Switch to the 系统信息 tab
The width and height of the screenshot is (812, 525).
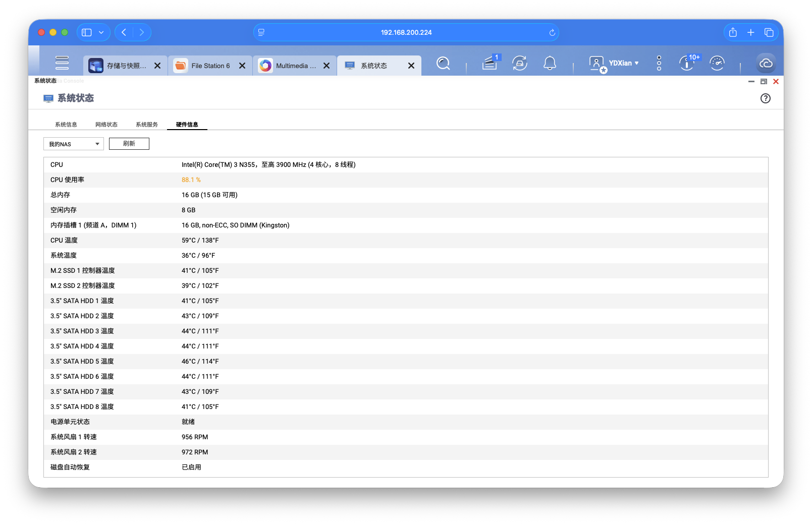tap(66, 125)
